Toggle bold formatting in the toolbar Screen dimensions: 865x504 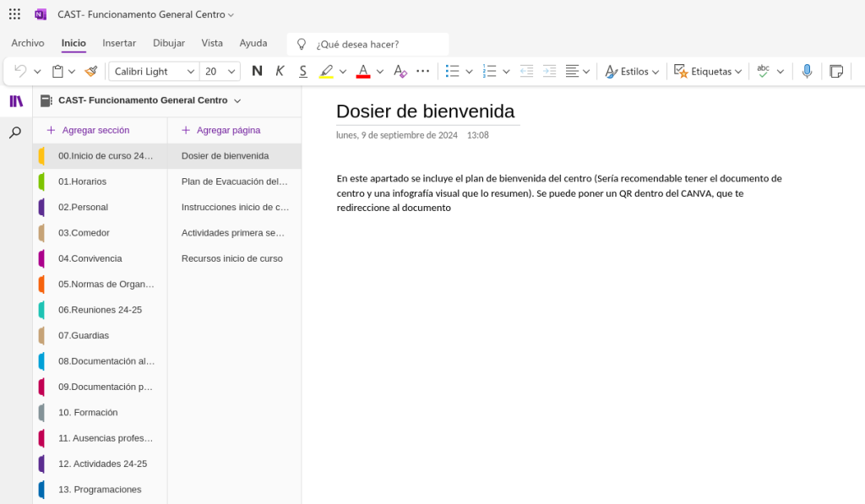point(257,72)
